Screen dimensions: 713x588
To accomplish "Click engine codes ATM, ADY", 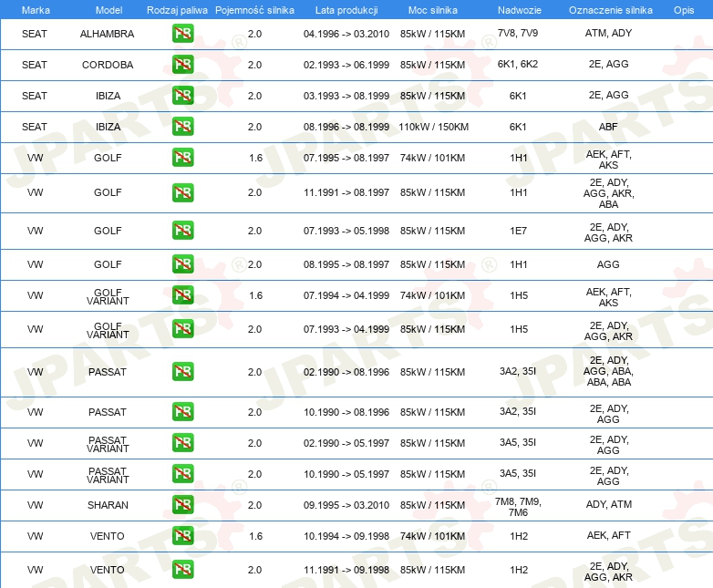I will click(x=608, y=33).
